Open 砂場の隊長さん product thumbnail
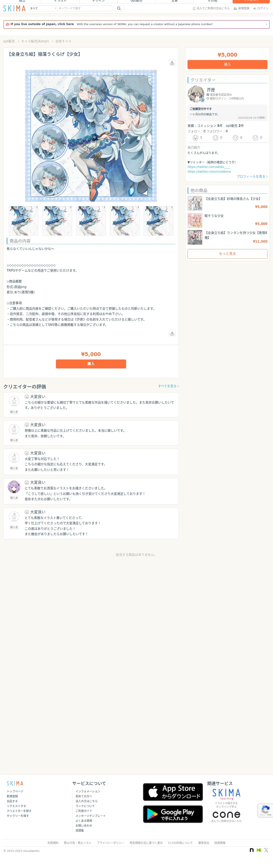 [195, 203]
